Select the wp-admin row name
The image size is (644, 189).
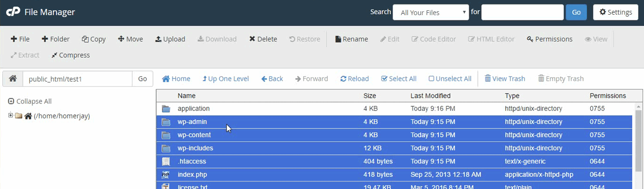[192, 122]
